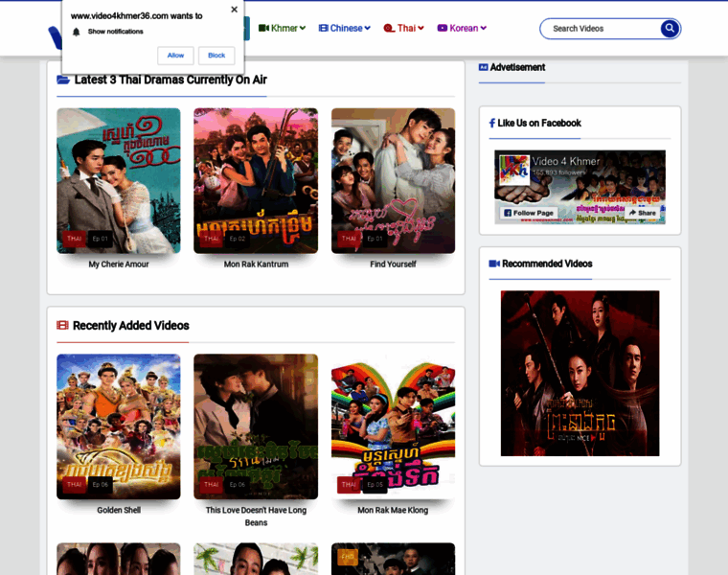Click the bell icon in notification popup

tap(76, 32)
